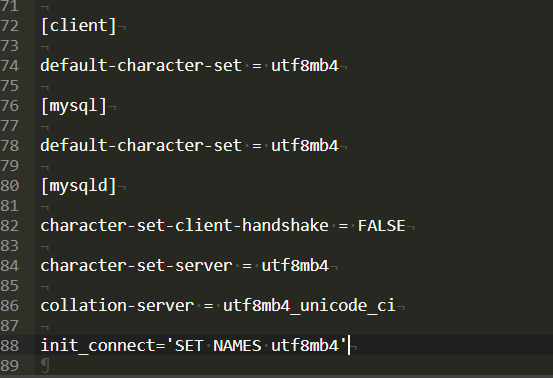553x378 pixels.
Task: Click line number 84 in gutter
Action: tap(10, 266)
